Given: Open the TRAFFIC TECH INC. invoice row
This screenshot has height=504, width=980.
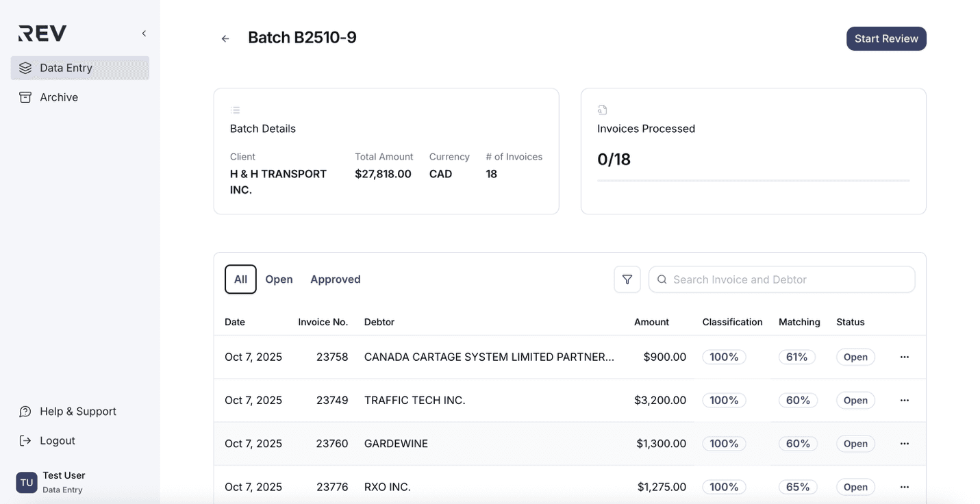Looking at the screenshot, I should coord(414,400).
